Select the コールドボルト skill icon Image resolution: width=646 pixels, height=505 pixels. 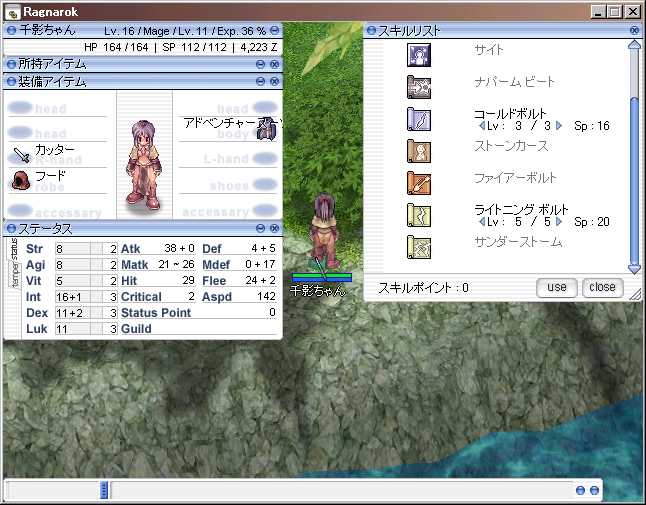[x=419, y=119]
